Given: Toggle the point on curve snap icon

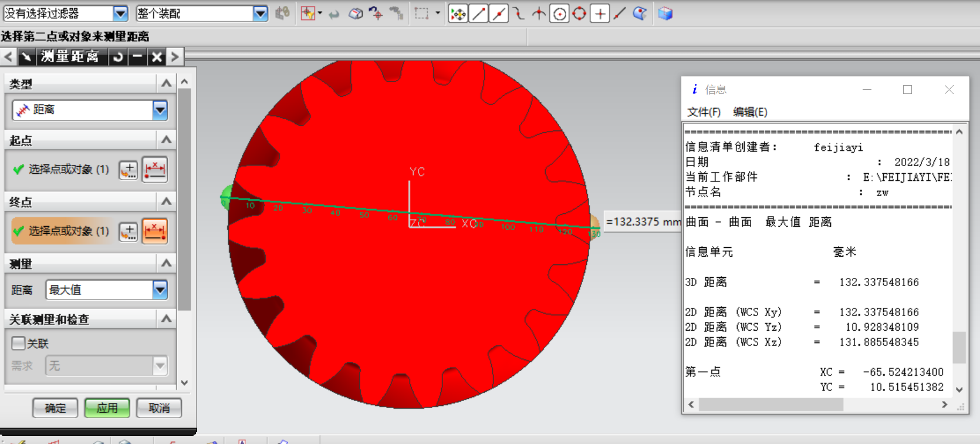Looking at the screenshot, I should [620, 14].
